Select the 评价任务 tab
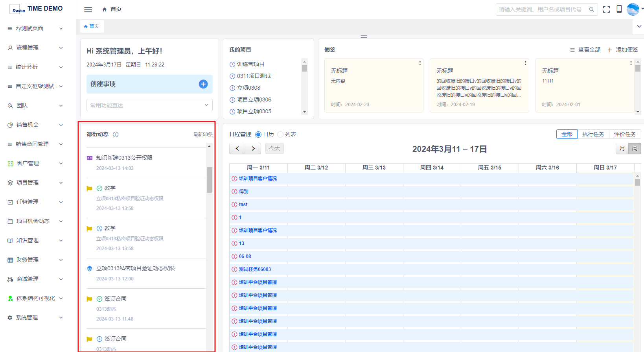This screenshot has height=352, width=644. click(x=625, y=134)
